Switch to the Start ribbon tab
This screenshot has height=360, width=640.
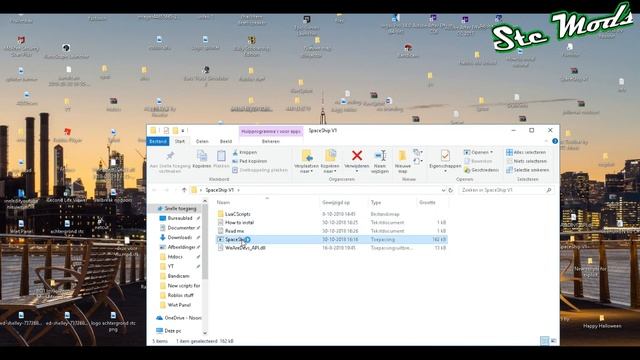[x=180, y=141]
